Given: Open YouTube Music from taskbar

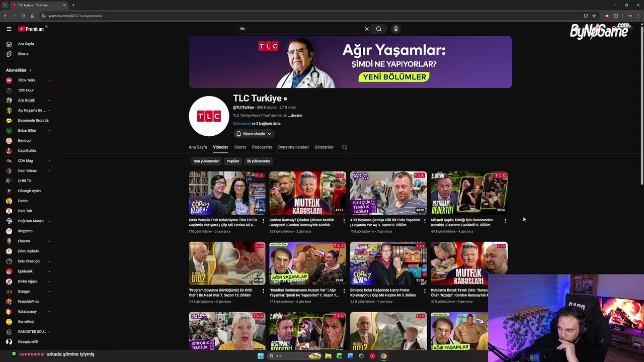Looking at the screenshot, I should tap(372, 356).
